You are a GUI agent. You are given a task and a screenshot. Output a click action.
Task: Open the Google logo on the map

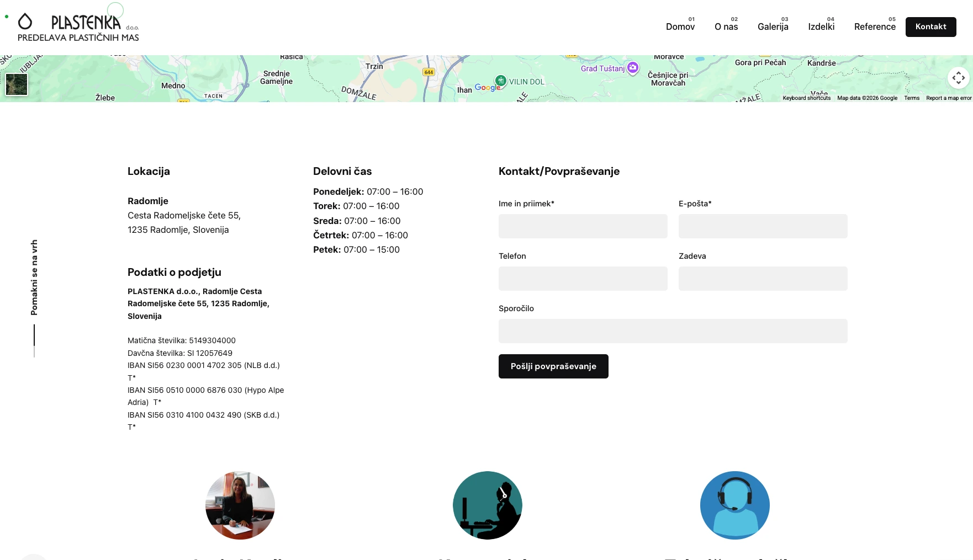[x=488, y=87]
